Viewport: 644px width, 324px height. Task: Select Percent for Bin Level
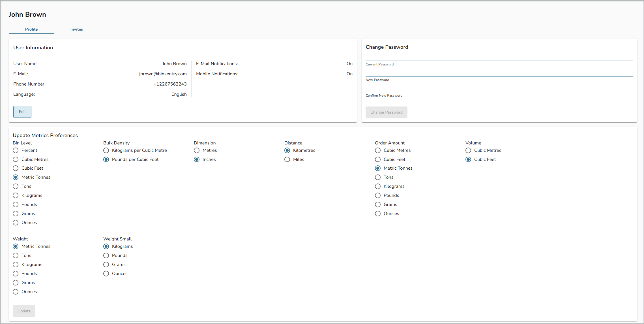tap(16, 150)
